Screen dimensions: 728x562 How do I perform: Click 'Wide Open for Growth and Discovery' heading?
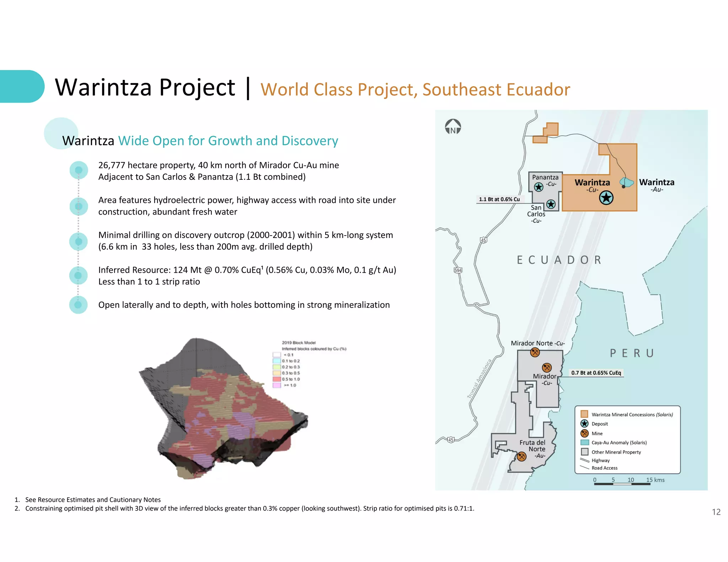[228, 141]
